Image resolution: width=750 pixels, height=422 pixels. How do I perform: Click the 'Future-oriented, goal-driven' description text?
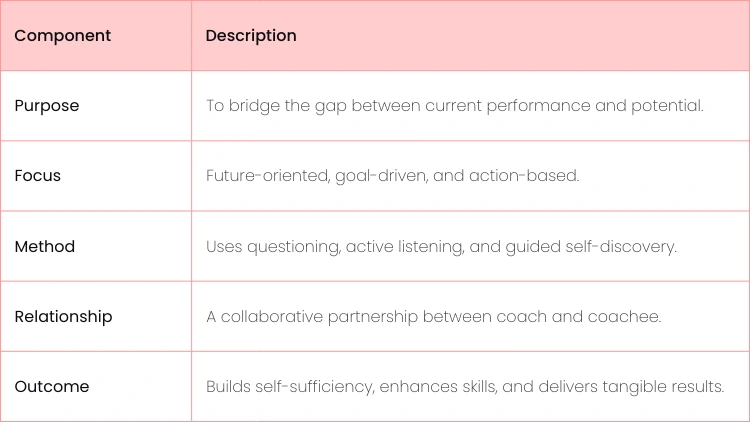point(393,176)
